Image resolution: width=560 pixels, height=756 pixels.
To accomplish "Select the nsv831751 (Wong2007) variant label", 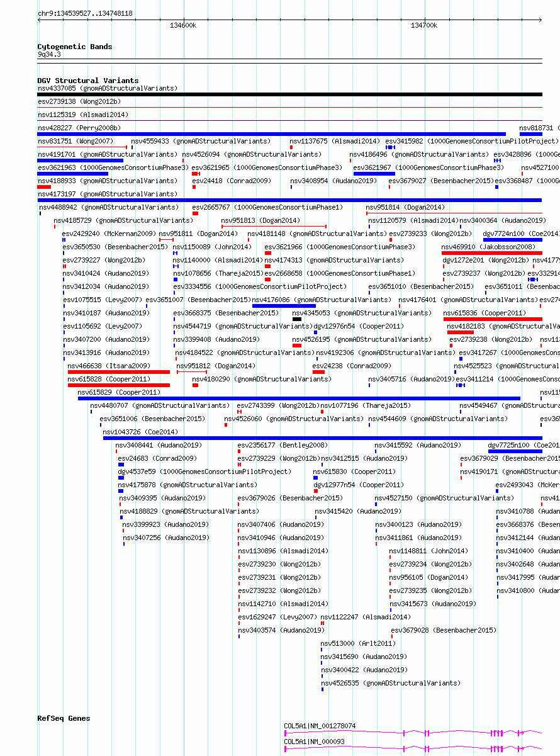I will 76,141.
